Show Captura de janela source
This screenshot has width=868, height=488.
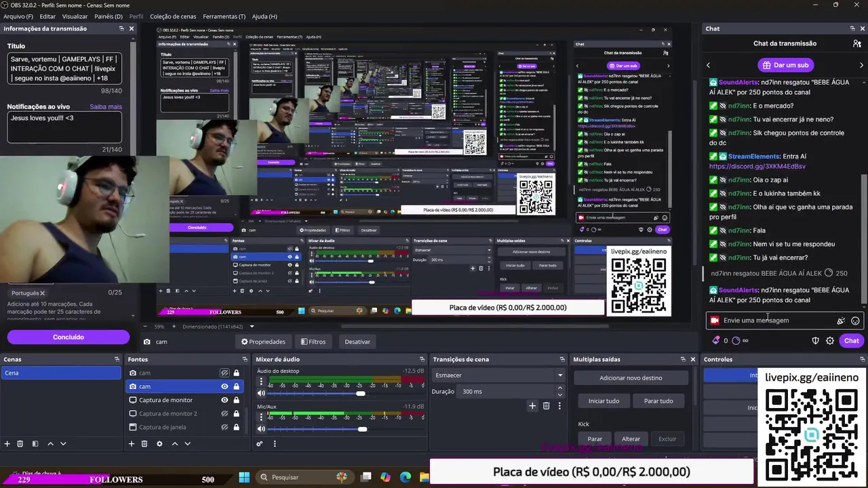(224, 427)
